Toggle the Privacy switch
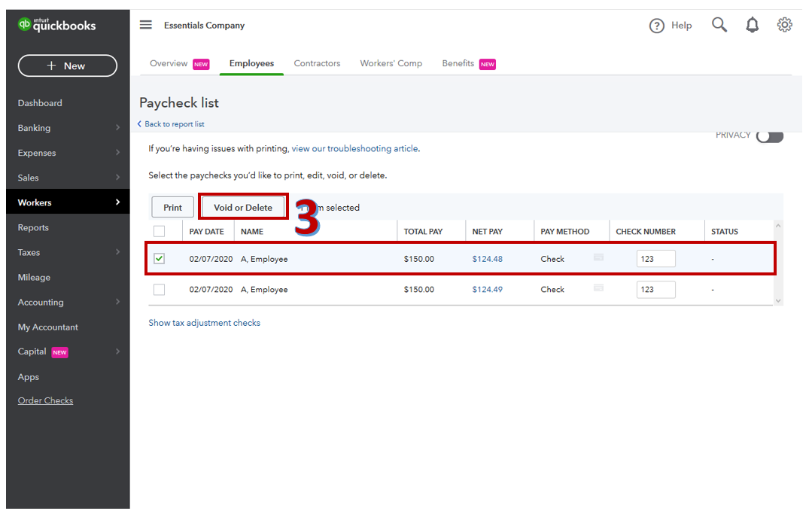The width and height of the screenshot is (812, 514). (769, 136)
